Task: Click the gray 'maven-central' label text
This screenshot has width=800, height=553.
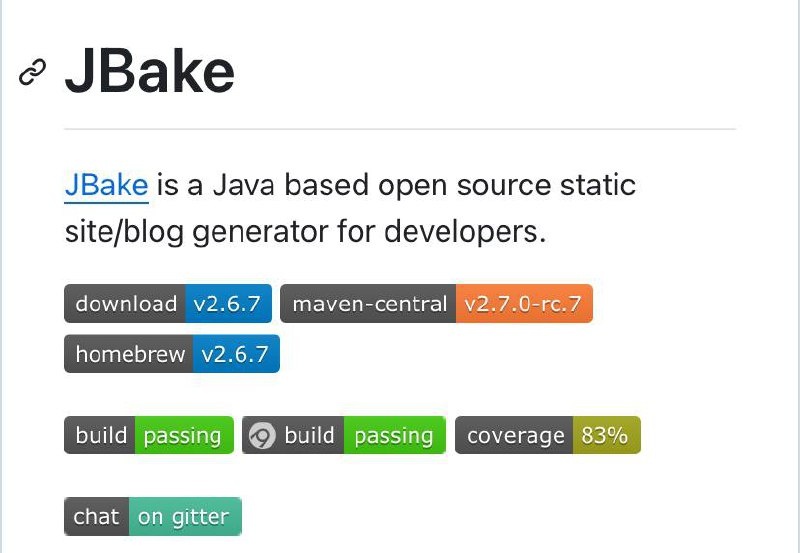Action: tap(369, 304)
